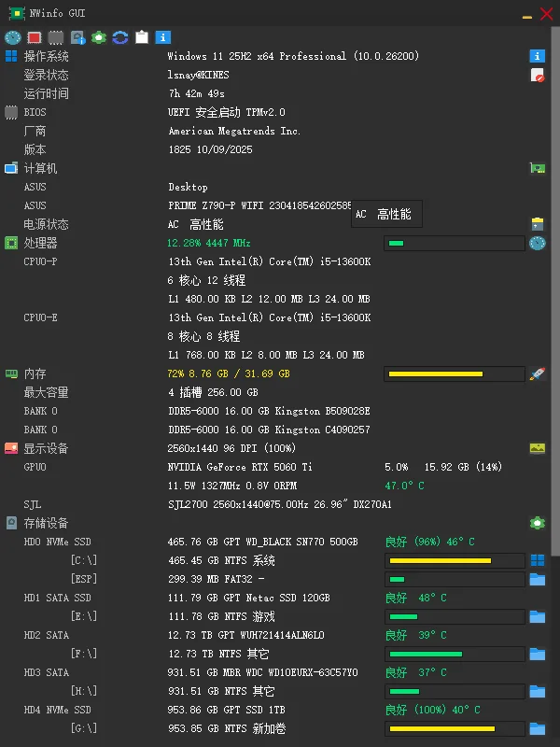Click the green CPU icon beside 处理器
The image size is (560, 747).
tap(11, 243)
